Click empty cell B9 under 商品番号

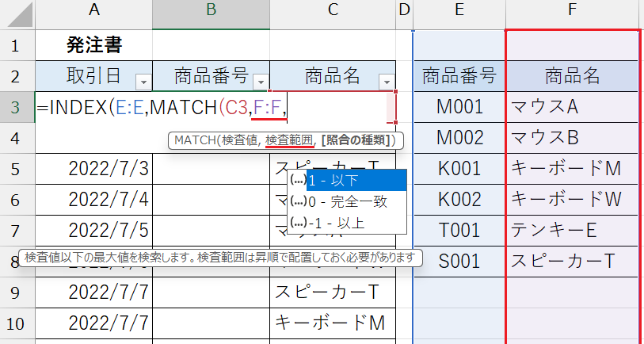pyautogui.click(x=211, y=292)
